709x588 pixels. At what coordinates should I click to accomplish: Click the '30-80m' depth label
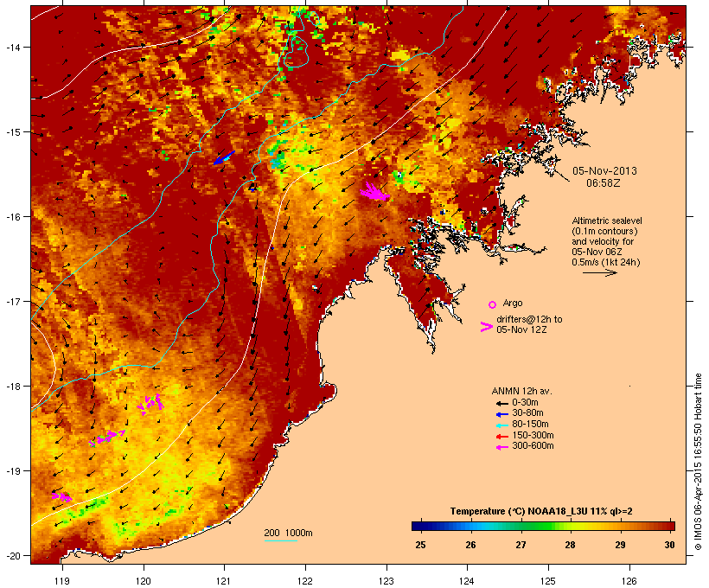(527, 413)
